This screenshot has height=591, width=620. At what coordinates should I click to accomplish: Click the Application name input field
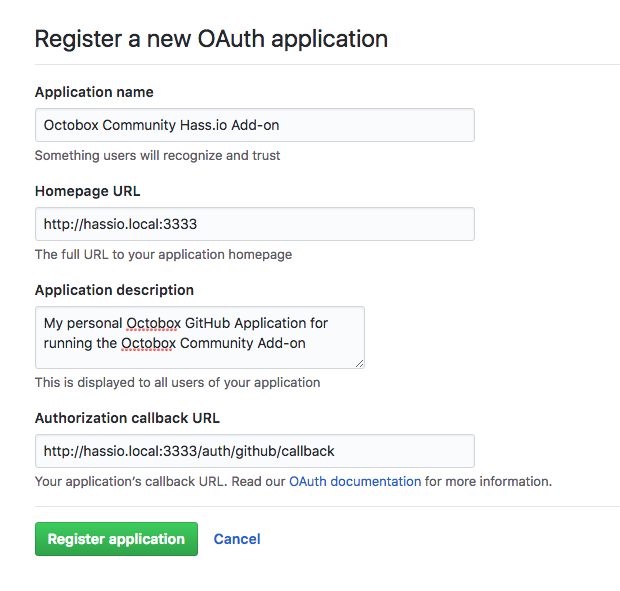click(x=255, y=125)
